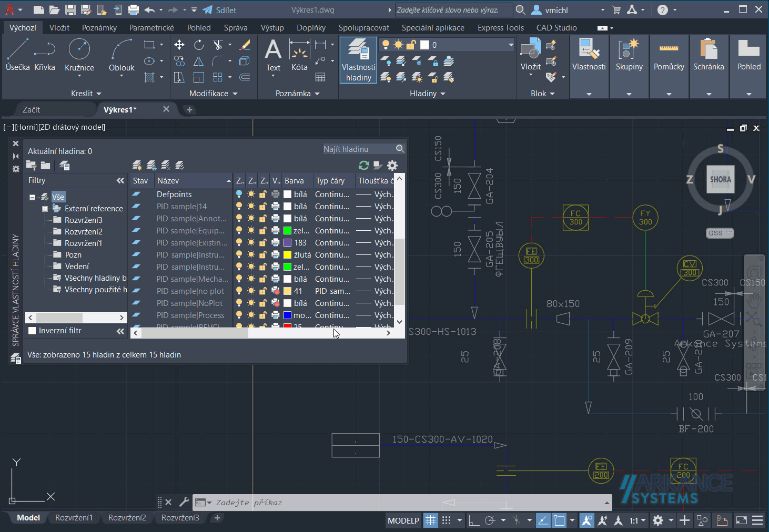Click SHORA face on ViewCube
The height and width of the screenshot is (532, 769).
point(721,179)
